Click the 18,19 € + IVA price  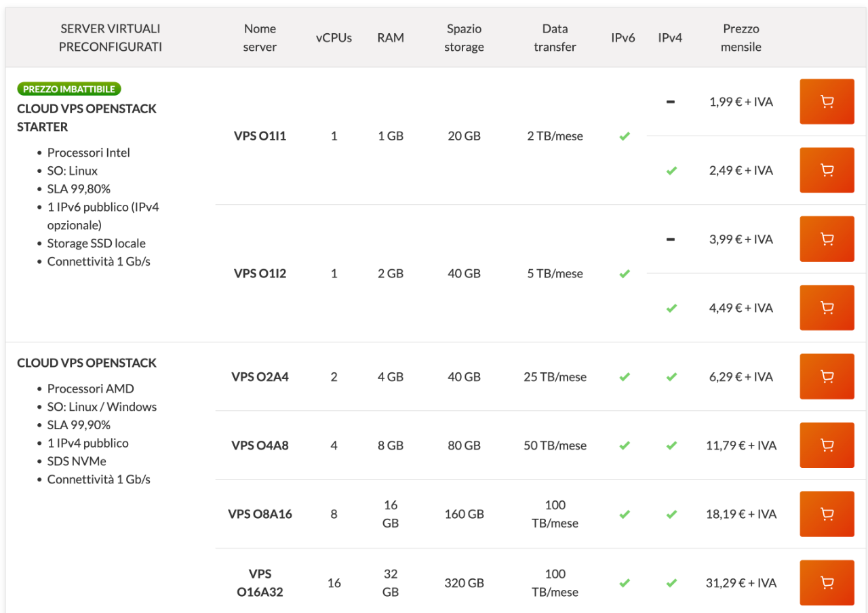[741, 514]
